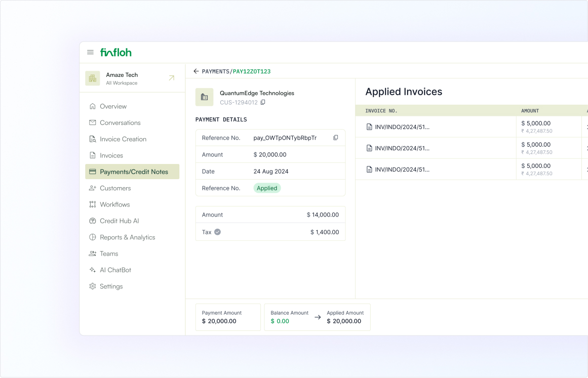Click the Conversations envelope icon

93,122
